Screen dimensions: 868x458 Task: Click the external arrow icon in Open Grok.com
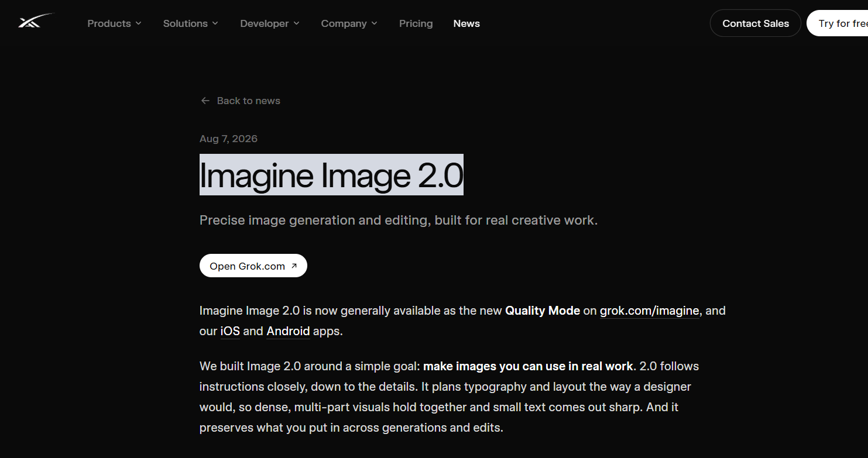tap(294, 266)
